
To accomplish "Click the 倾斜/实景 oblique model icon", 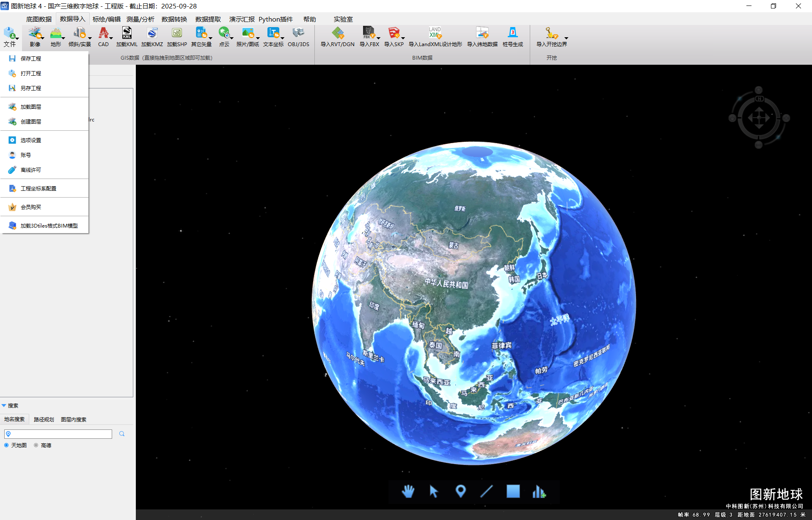I will pos(80,33).
